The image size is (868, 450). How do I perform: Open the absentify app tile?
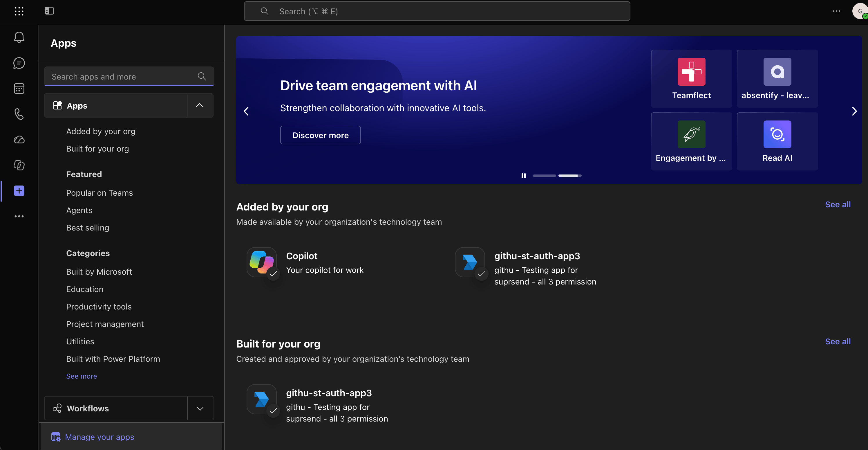click(x=777, y=79)
